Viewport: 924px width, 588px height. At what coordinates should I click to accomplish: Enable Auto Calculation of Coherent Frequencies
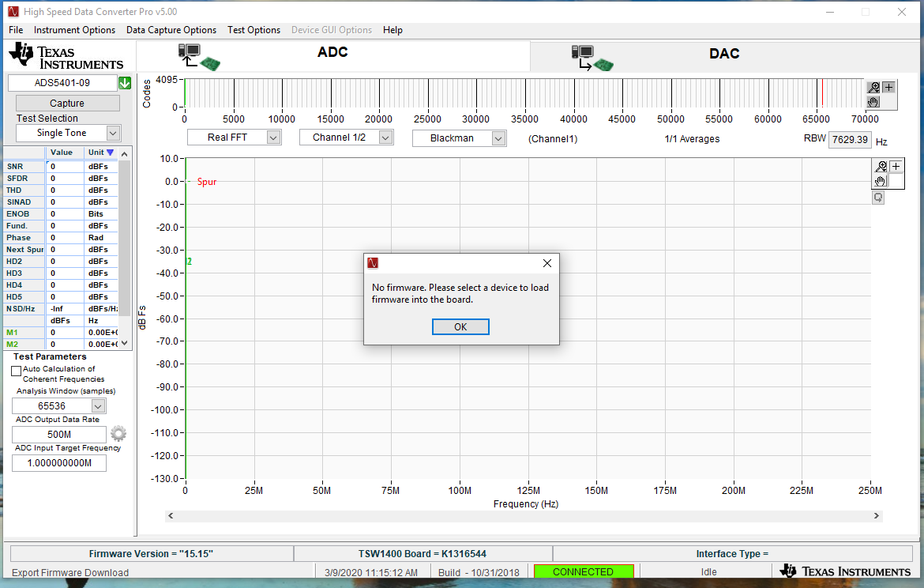[15, 371]
